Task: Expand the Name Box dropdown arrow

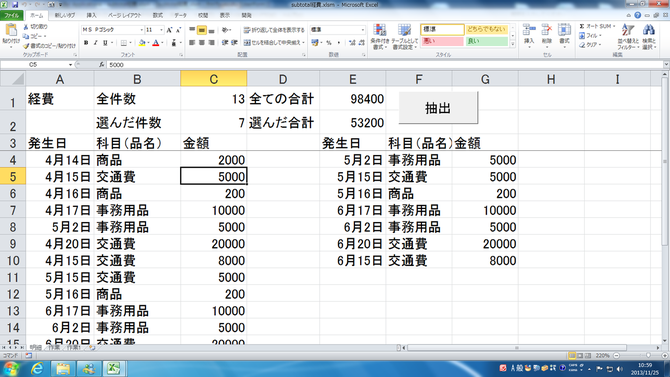Action: 71,65
